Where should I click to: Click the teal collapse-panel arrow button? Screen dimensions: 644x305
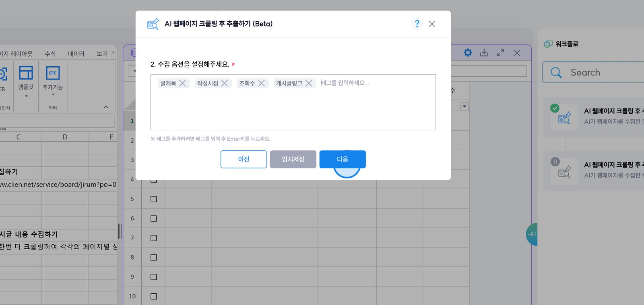[532, 234]
